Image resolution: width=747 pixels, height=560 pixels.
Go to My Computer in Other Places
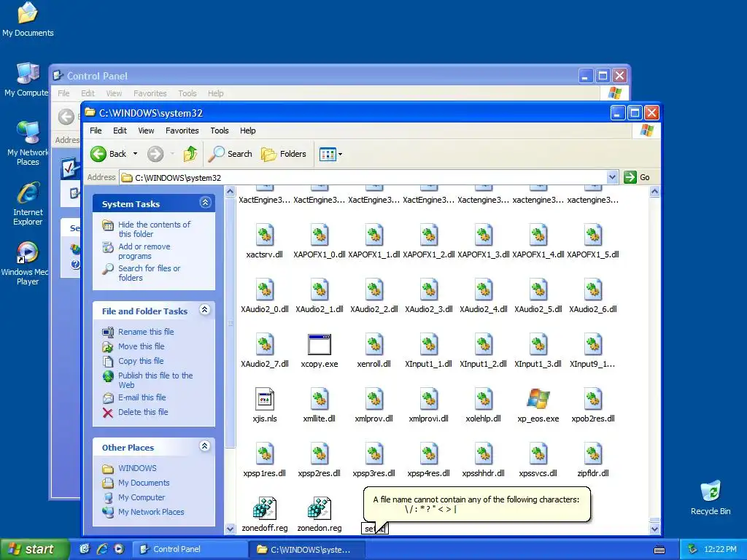(142, 497)
